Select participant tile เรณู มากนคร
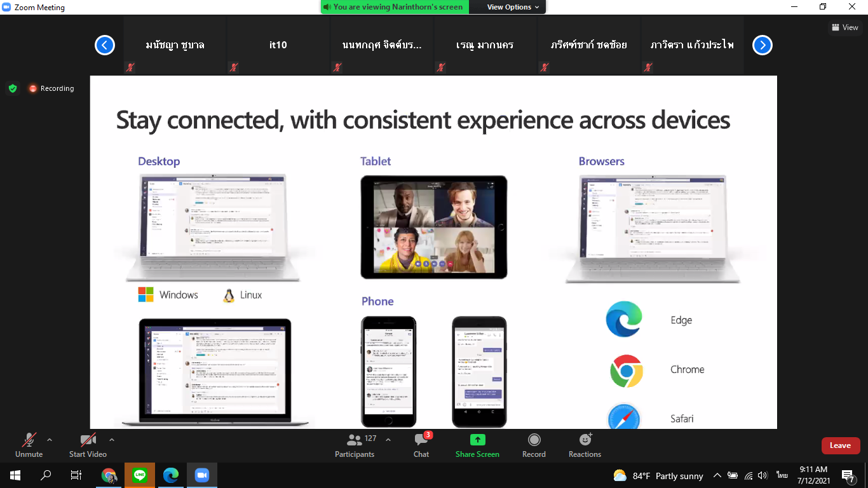Image resolution: width=868 pixels, height=488 pixels. tap(485, 45)
